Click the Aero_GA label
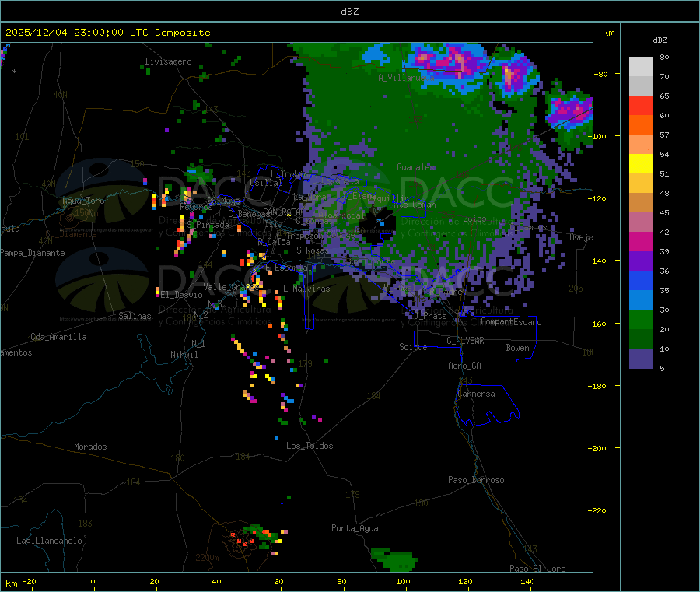700x592 pixels. pos(465,366)
